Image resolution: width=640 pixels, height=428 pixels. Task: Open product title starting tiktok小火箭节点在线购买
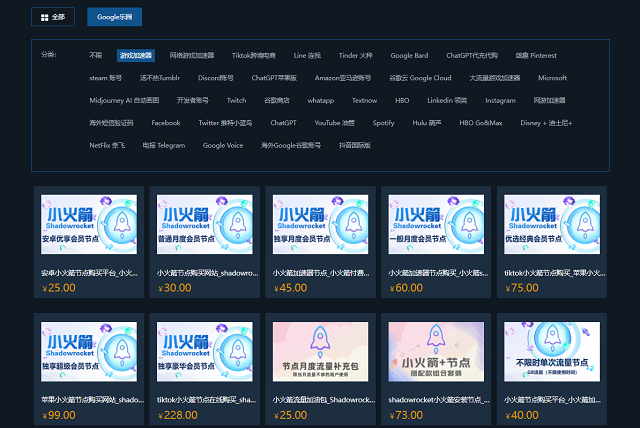[207, 400]
